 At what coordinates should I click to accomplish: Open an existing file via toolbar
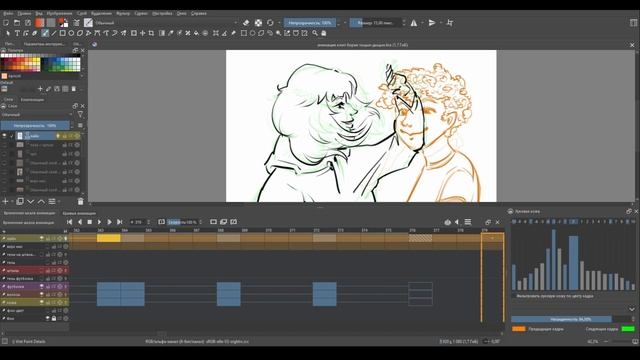coord(17,23)
